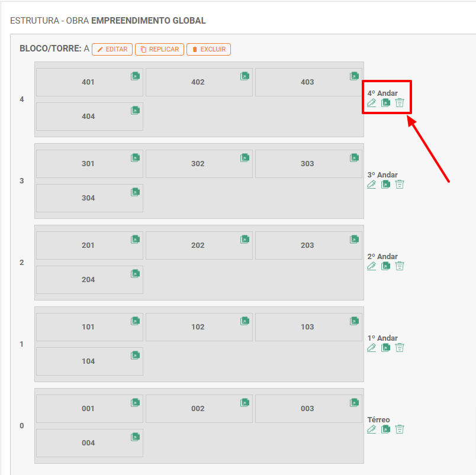This screenshot has width=476, height=475.
Task: Click the replicate icon on unit 401
Action: (x=135, y=76)
